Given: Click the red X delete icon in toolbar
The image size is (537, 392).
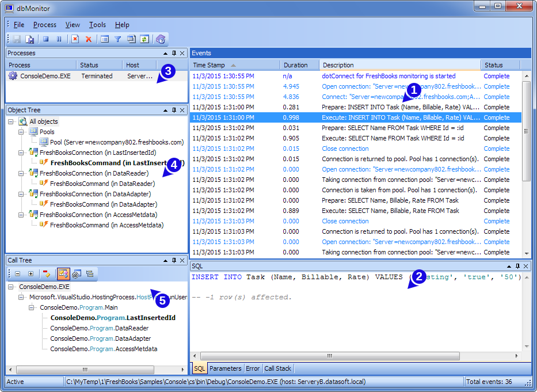Looking at the screenshot, I should pos(89,39).
